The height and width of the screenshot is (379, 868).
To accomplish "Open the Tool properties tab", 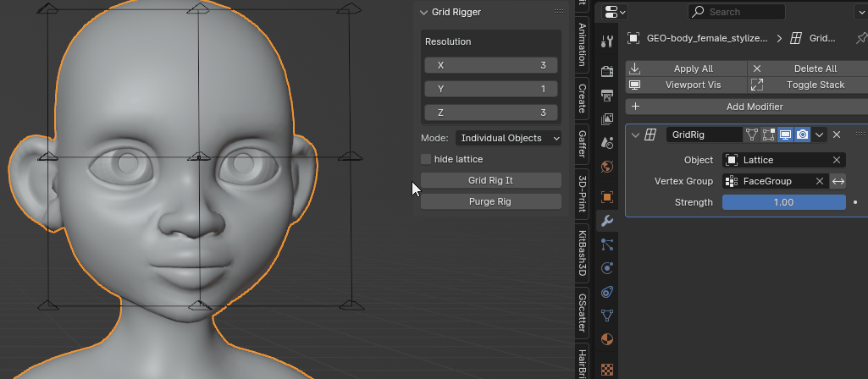I will point(607,41).
